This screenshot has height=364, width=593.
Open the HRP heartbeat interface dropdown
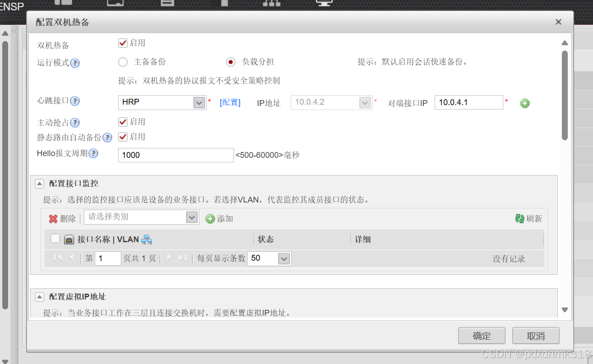point(199,102)
